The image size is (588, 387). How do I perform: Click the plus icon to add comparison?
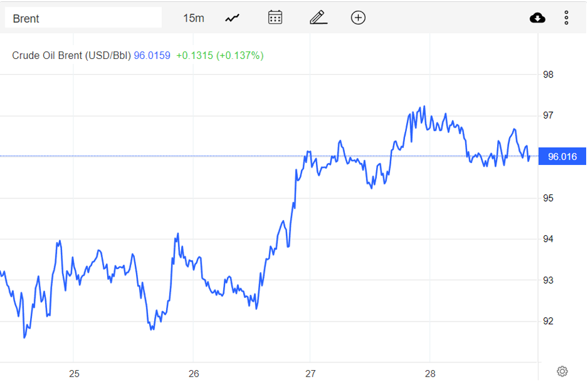coord(358,17)
